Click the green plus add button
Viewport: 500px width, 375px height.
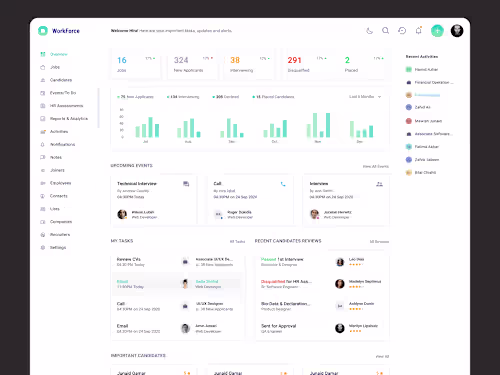(x=437, y=31)
